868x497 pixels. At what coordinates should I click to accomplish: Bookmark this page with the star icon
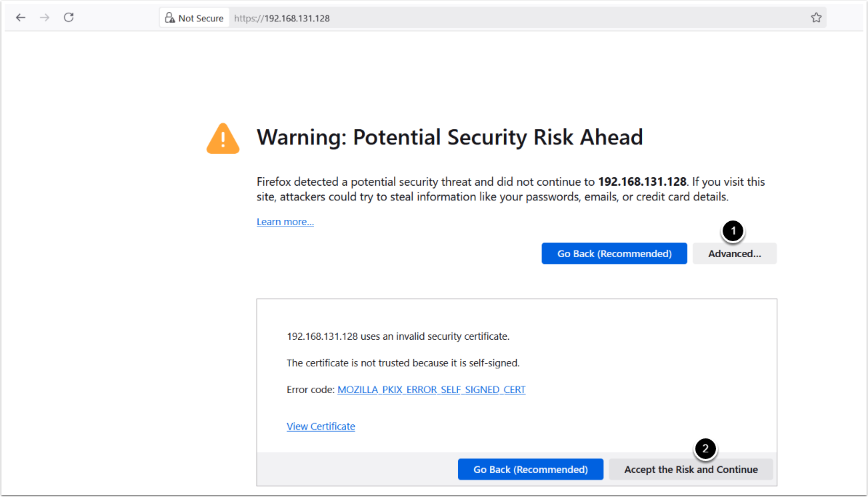pyautogui.click(x=816, y=18)
